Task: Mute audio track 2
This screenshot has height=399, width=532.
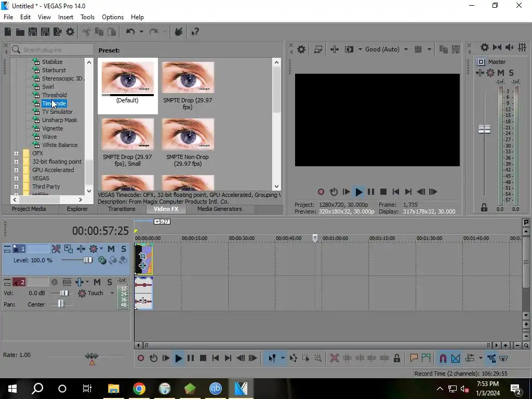Action: tap(97, 282)
